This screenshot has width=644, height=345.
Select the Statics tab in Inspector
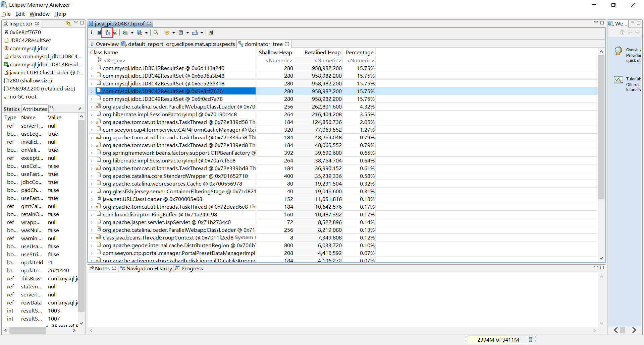[x=12, y=109]
